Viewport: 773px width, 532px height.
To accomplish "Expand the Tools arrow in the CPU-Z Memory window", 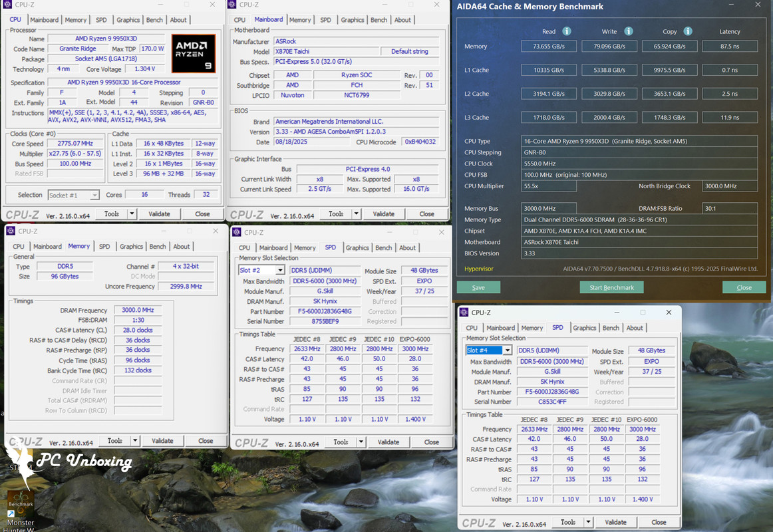I will [134, 441].
